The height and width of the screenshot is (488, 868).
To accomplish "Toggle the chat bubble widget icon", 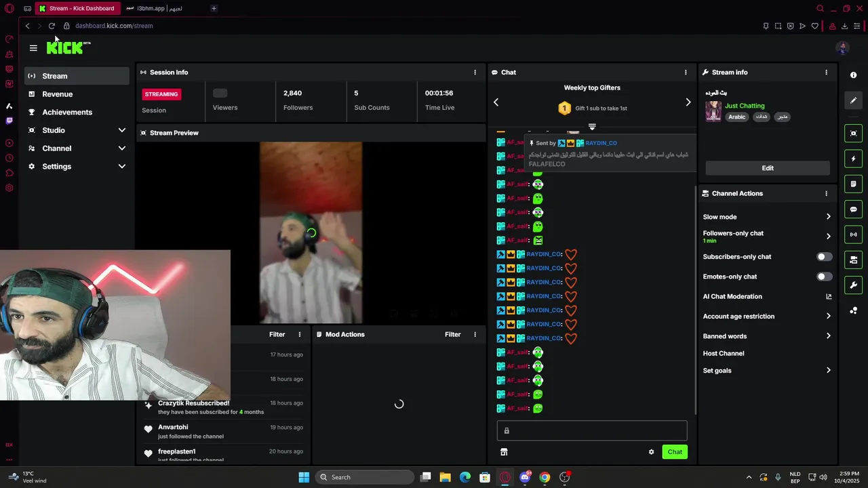I will (x=854, y=209).
